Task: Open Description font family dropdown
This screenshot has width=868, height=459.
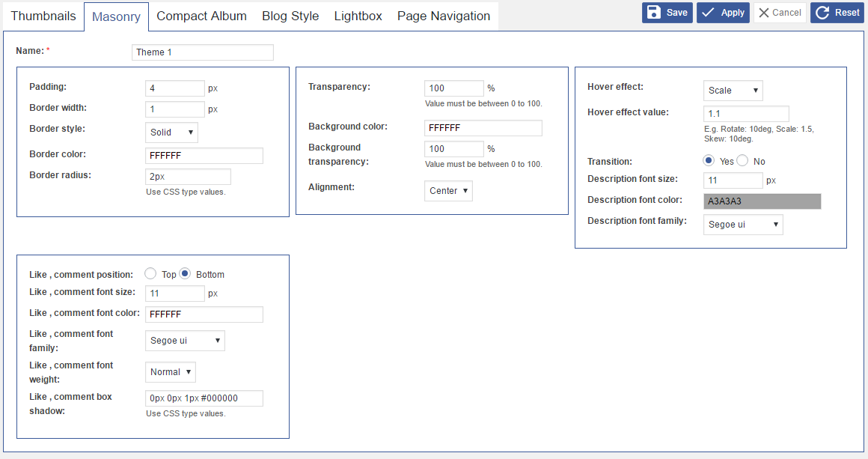Action: coord(743,225)
